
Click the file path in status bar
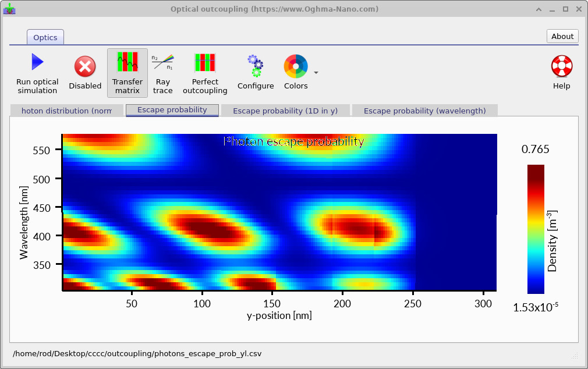(x=137, y=354)
